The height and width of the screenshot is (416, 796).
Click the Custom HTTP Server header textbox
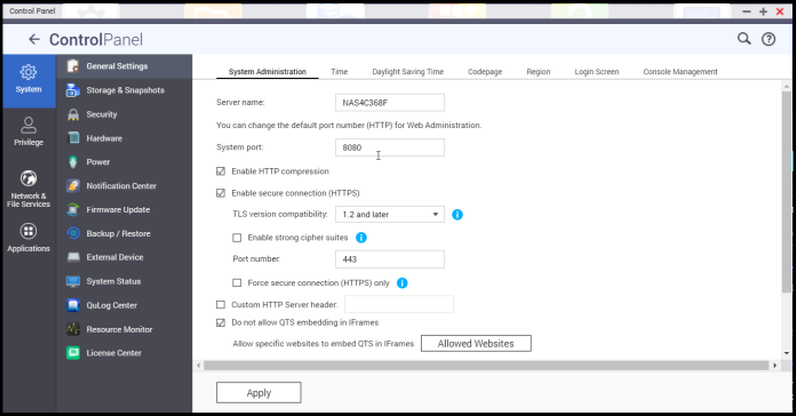399,304
